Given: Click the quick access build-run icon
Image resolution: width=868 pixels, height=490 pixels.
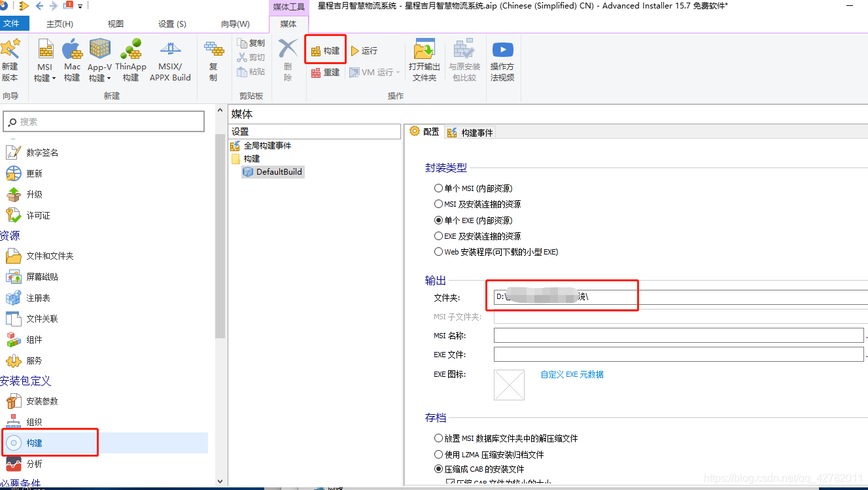Looking at the screenshot, I should (24, 6).
